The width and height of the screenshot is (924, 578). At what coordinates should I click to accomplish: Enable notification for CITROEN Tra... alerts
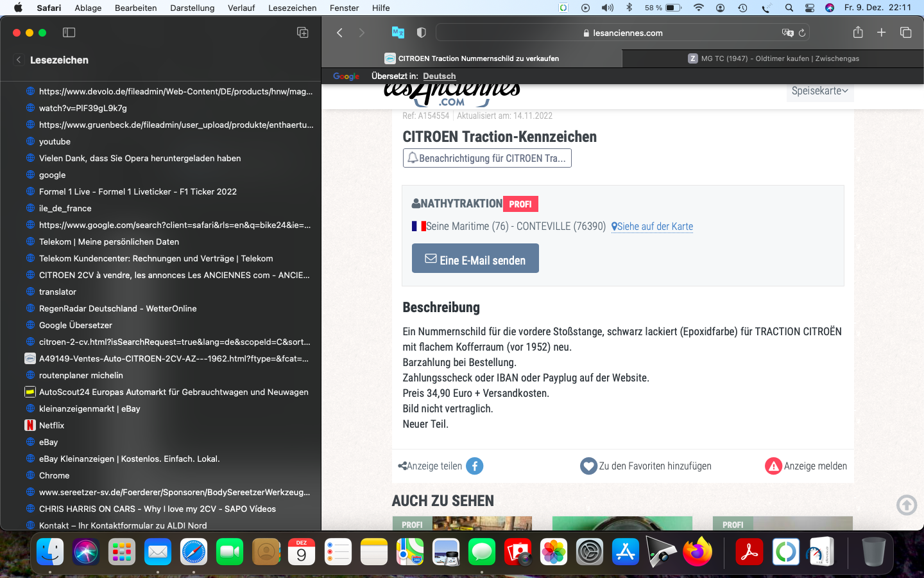(x=487, y=158)
